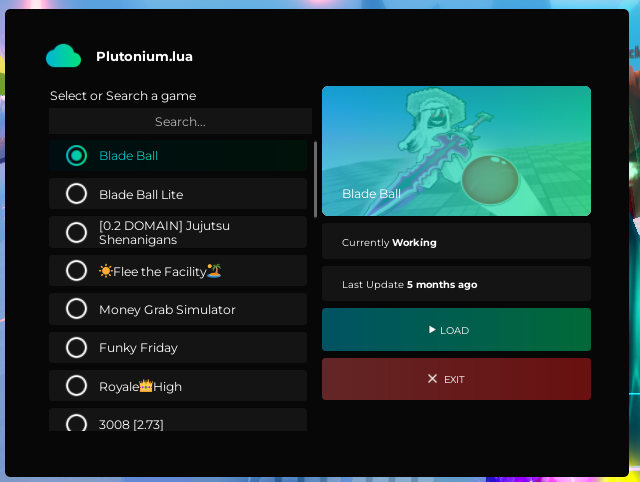Click the Blade Ball preview thumbnail
Viewport: 640px width, 482px height.
pos(456,150)
